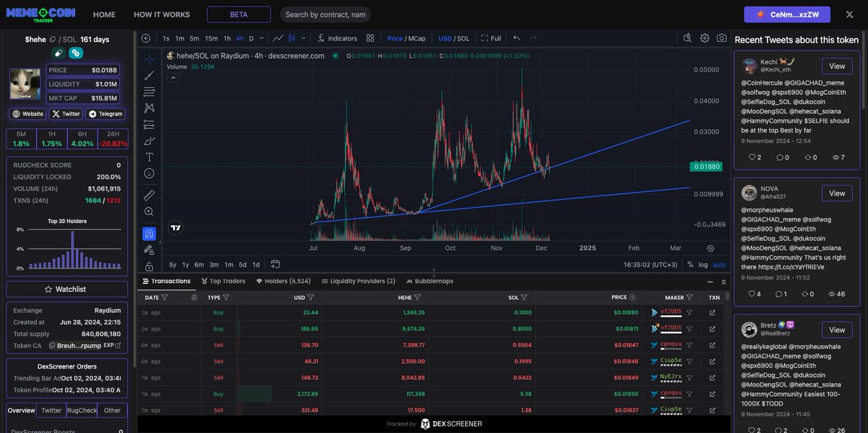
Task: Switch chart to 1s interval
Action: (166, 38)
